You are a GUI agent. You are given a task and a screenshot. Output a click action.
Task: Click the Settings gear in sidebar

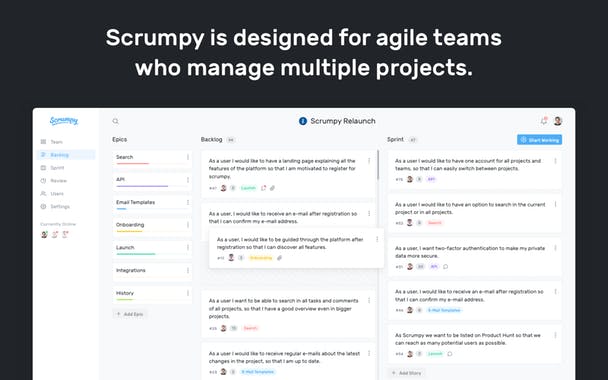pos(43,207)
